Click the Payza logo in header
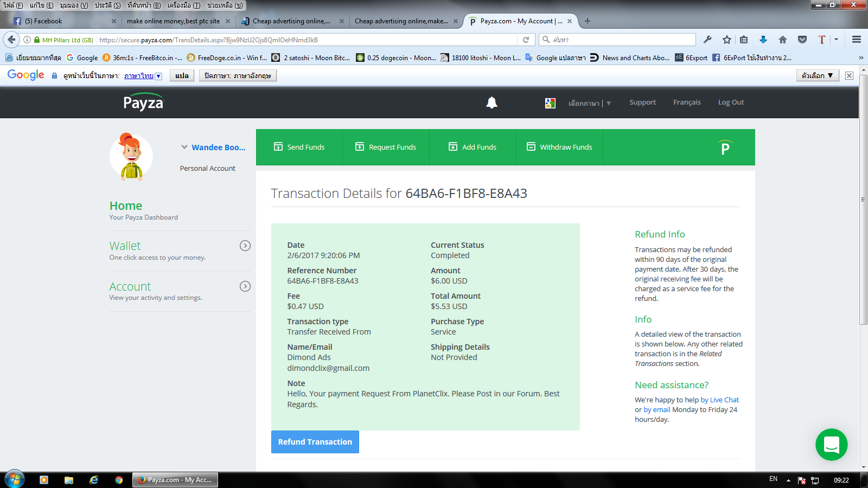 143,102
